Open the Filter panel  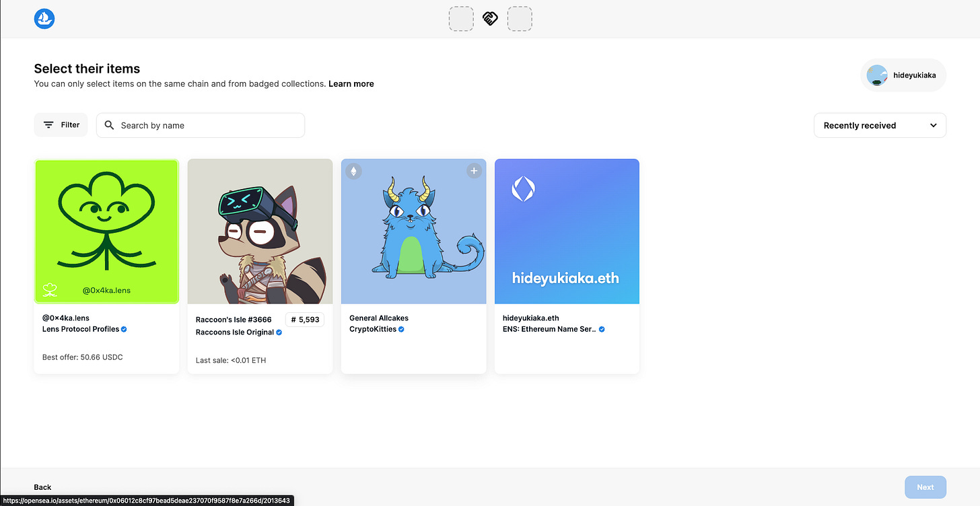pyautogui.click(x=61, y=125)
